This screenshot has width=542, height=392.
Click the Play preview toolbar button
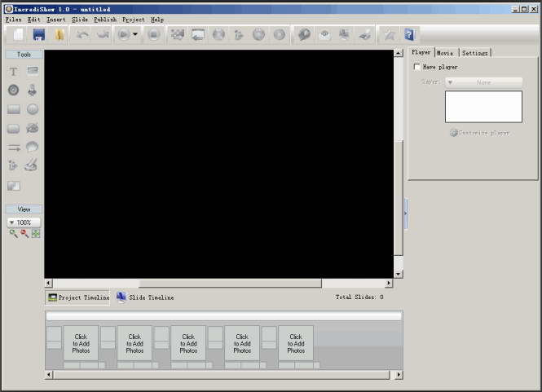(x=124, y=34)
